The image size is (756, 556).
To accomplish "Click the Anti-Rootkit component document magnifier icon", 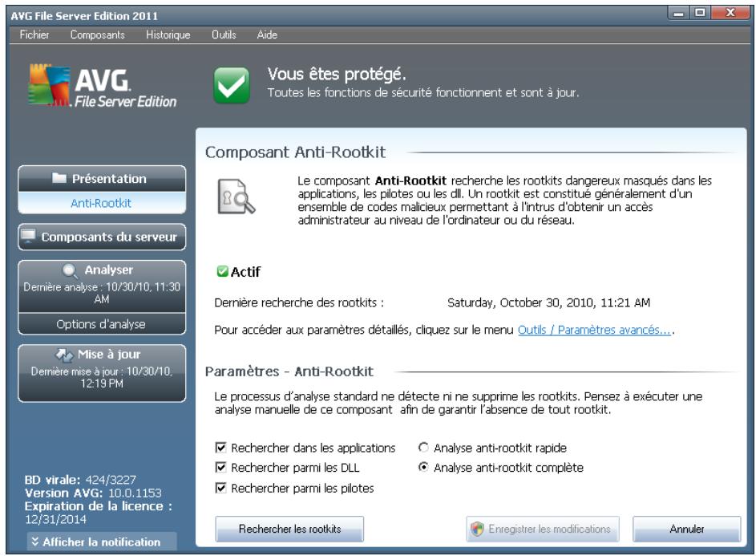I will [x=236, y=196].
